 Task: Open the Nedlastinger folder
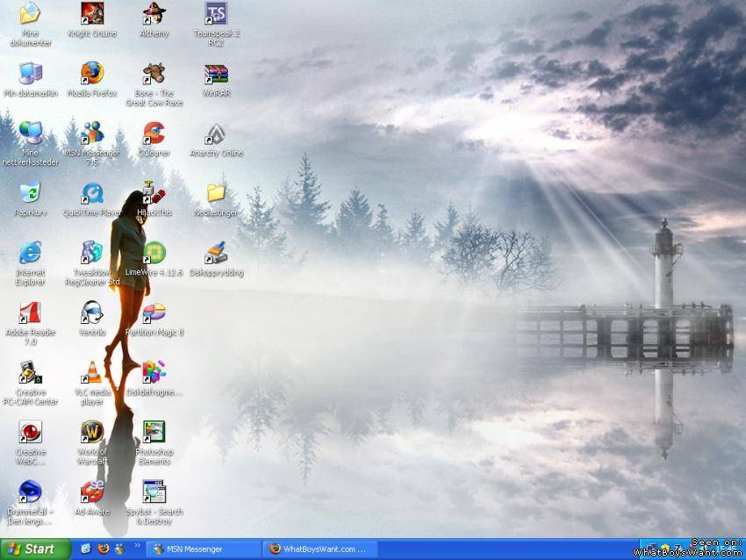(216, 194)
